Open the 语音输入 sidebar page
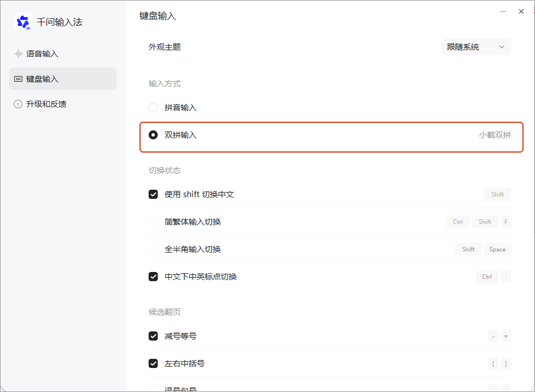This screenshot has width=535, height=392. 63,54
